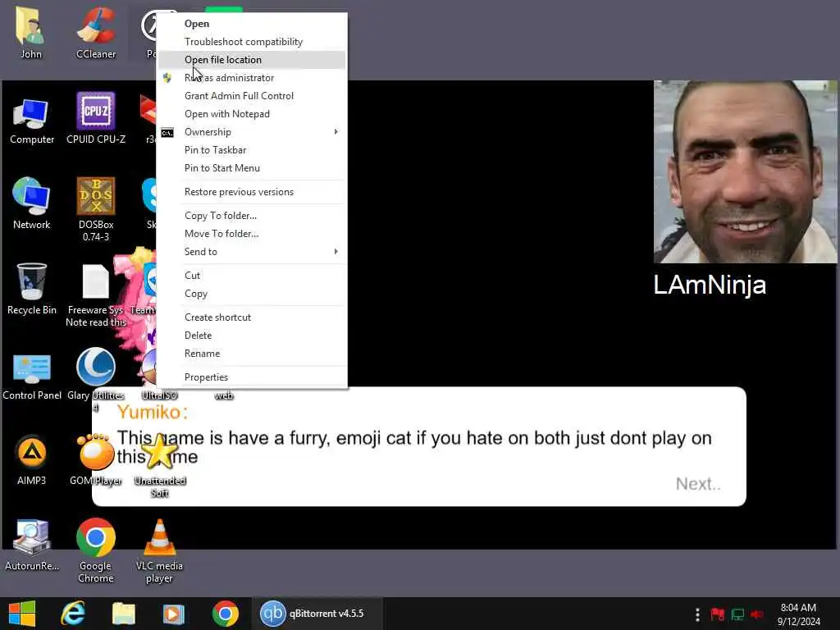The image size is (840, 630).
Task: Choose Rename in the context menu
Action: point(252,353)
